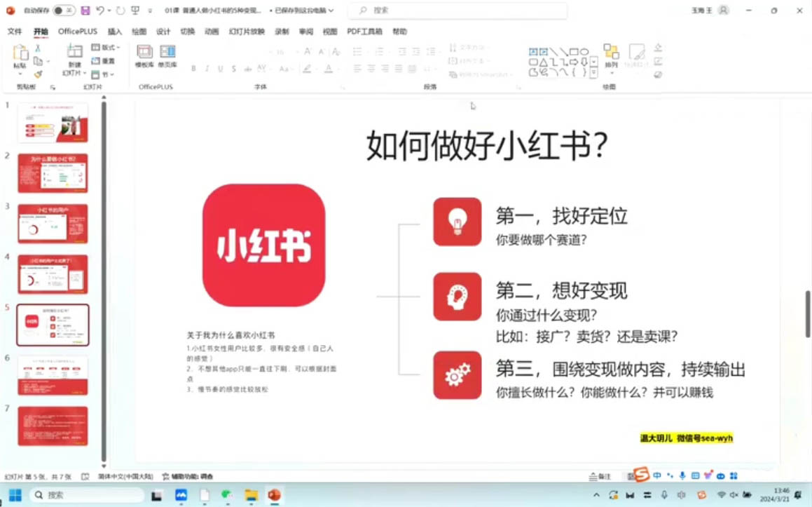Toggle Bold formatting
The width and height of the screenshot is (812, 507).
click(x=193, y=69)
